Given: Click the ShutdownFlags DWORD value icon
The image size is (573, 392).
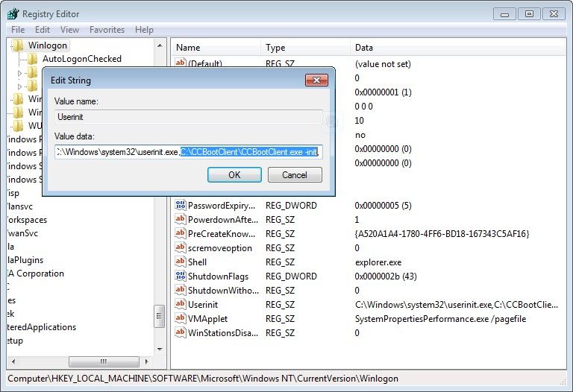Looking at the screenshot, I should tap(180, 276).
